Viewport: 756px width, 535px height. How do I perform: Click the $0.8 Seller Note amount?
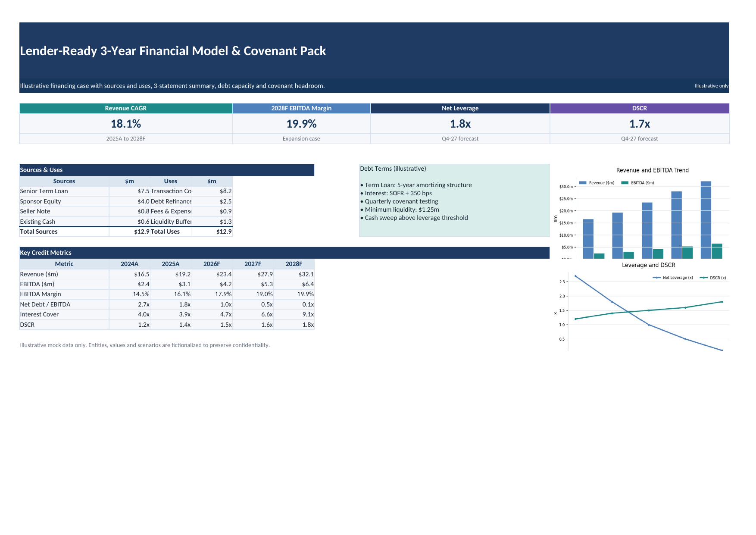(x=130, y=211)
